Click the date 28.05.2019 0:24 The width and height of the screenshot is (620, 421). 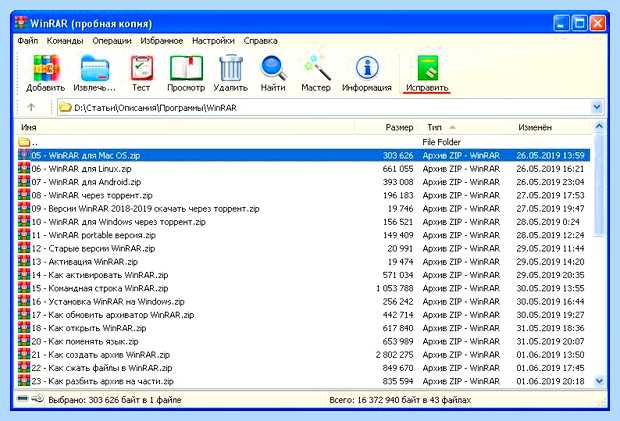[x=548, y=222]
